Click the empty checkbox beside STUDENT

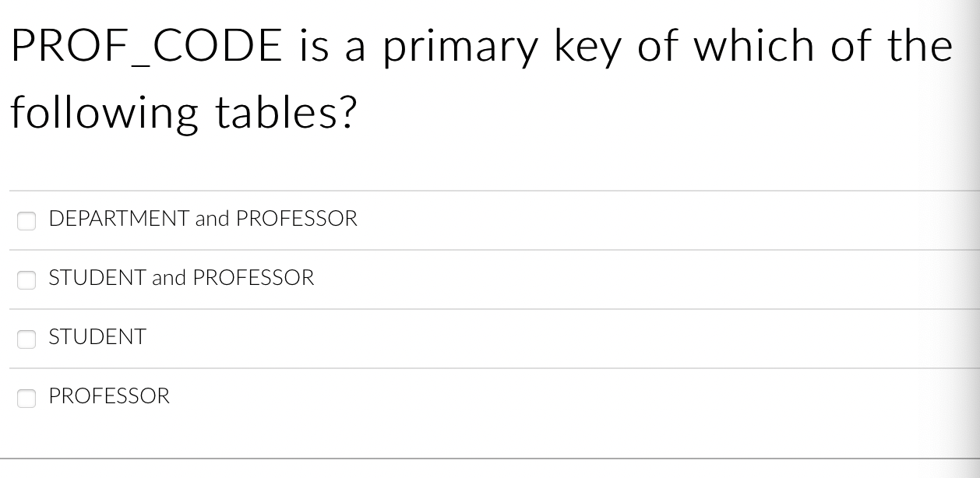26,339
